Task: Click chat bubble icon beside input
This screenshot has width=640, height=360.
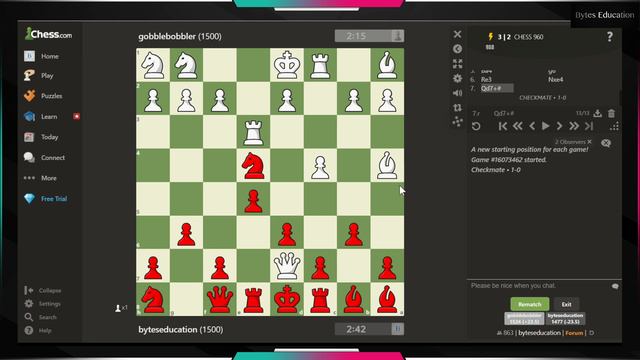Action: 615,286
